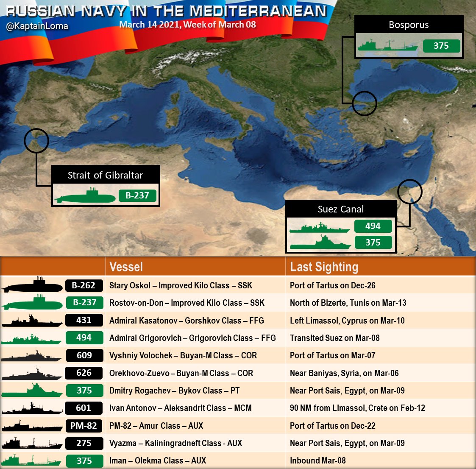Screen dimensions: 476x469
Task: Select the Admiral Kasatonov frigate silhouette
Action: pos(32,321)
